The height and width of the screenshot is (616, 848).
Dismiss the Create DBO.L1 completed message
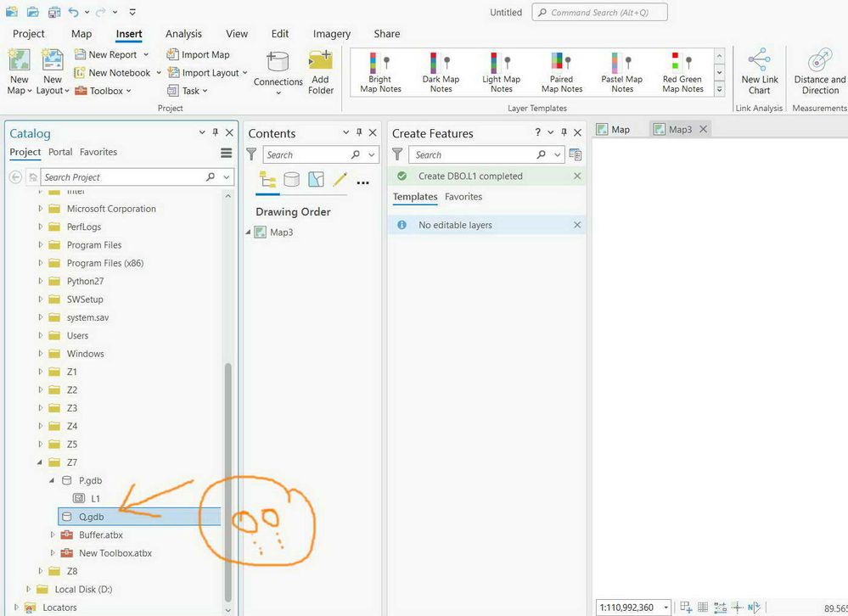click(x=577, y=176)
